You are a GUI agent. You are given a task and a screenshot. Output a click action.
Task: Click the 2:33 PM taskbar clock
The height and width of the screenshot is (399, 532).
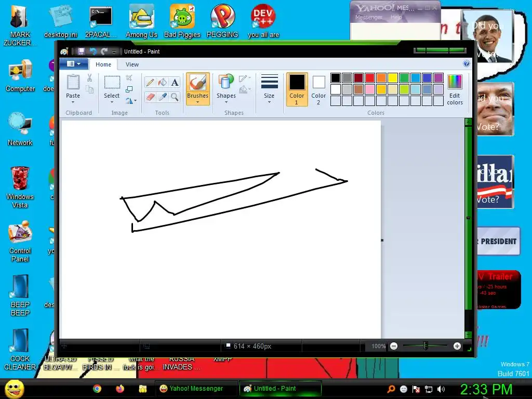click(x=486, y=389)
